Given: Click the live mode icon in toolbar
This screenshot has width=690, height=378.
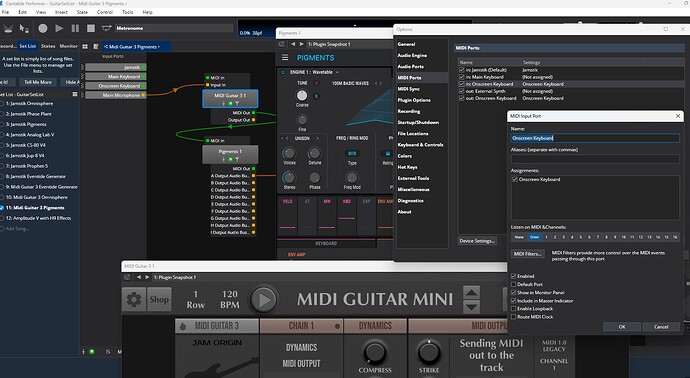Looking at the screenshot, I should point(8,29).
